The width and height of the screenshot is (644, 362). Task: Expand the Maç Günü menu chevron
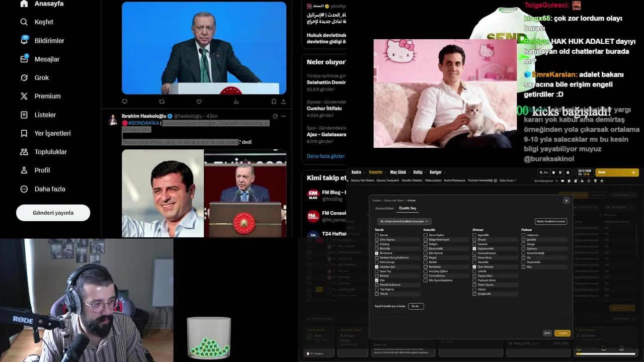click(x=410, y=172)
